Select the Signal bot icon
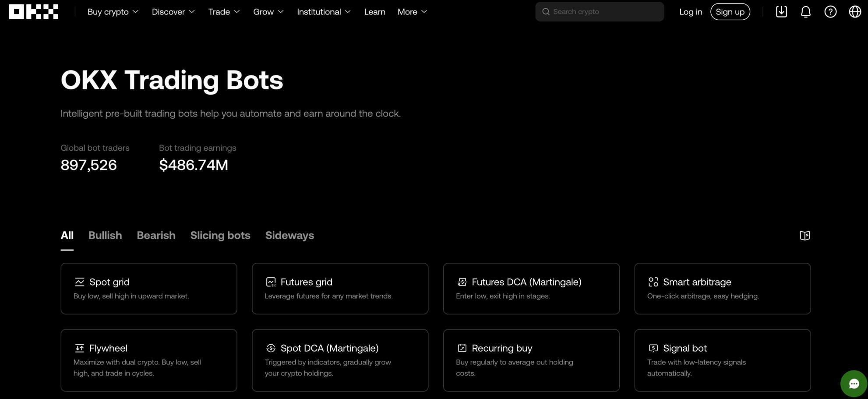Image resolution: width=868 pixels, height=399 pixels. click(653, 348)
